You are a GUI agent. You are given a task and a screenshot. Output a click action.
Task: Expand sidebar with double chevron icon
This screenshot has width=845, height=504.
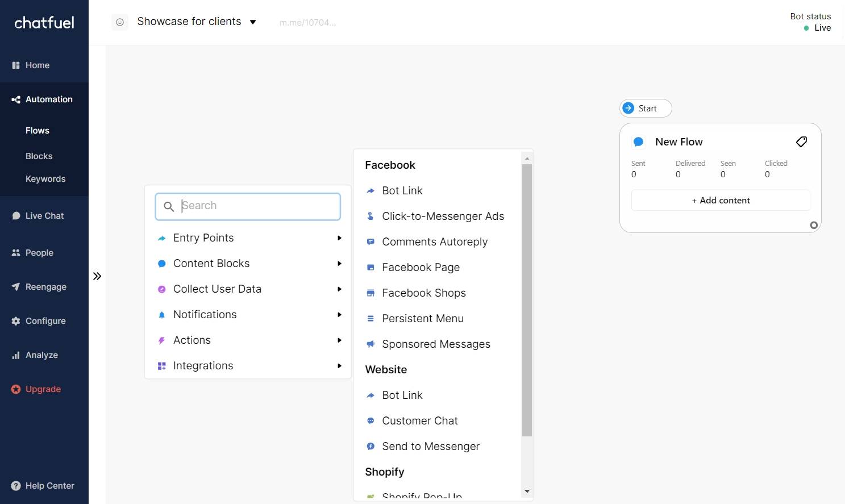[x=97, y=276]
